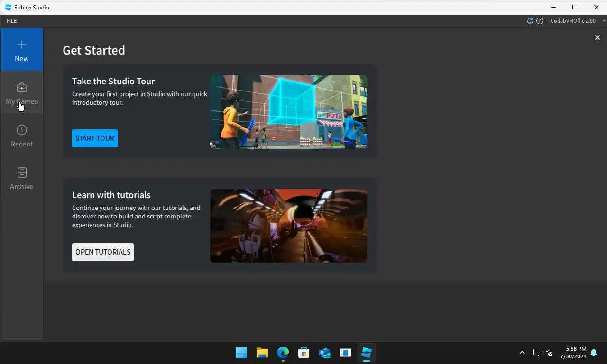Maximize the Roblox Studio window
The height and width of the screenshot is (364, 607).
pos(575,7)
